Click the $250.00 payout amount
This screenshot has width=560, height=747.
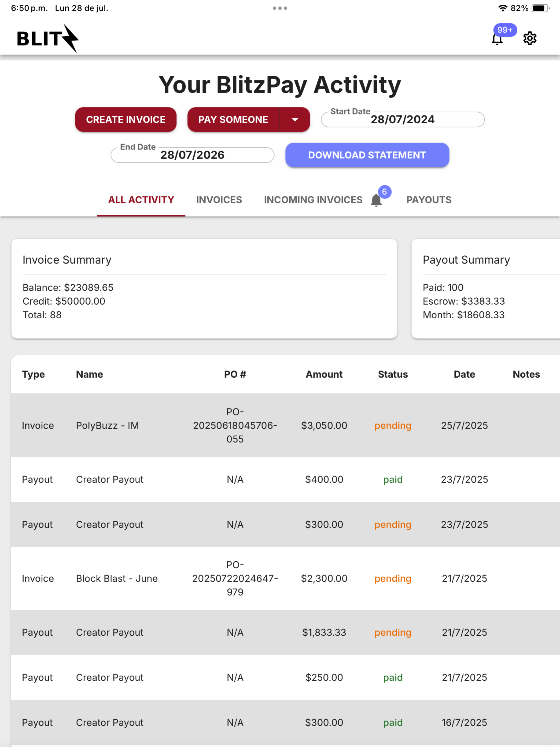[x=324, y=678]
